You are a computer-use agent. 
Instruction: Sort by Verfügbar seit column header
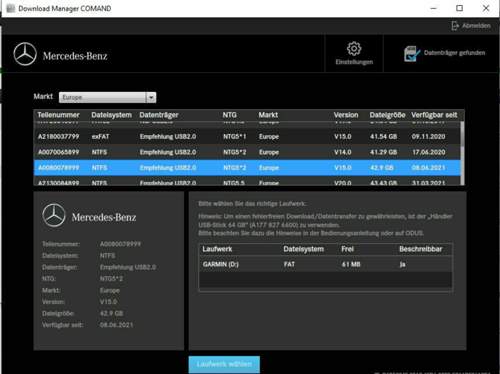tap(434, 115)
